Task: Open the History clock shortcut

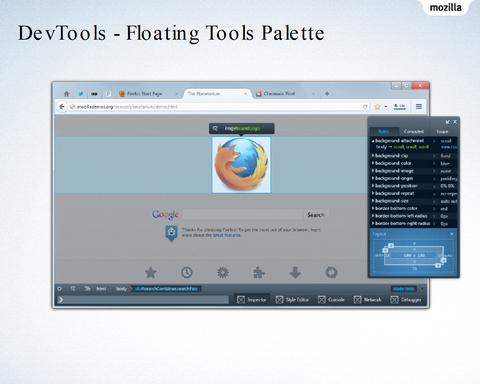Action: (187, 273)
